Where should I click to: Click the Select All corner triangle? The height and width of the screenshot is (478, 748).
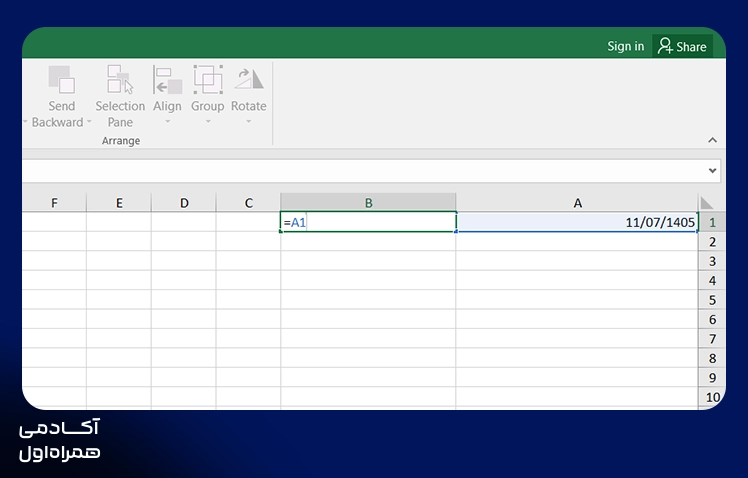[x=706, y=203]
